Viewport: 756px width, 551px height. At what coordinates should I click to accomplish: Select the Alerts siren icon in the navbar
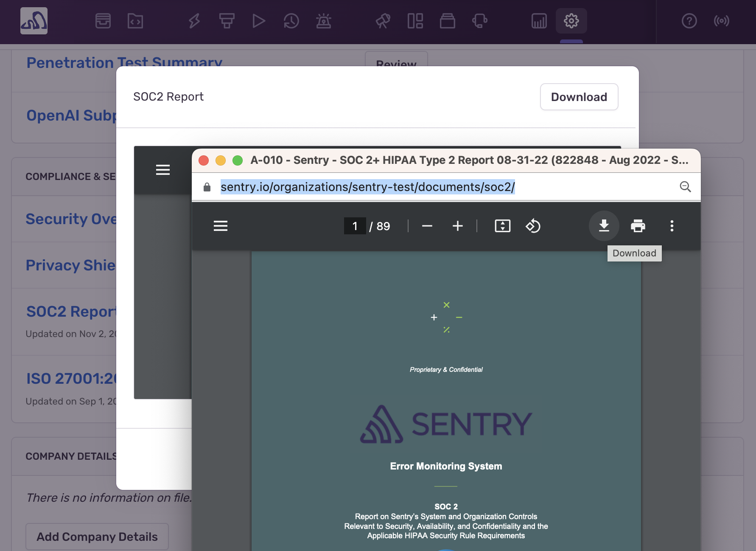[x=324, y=21]
